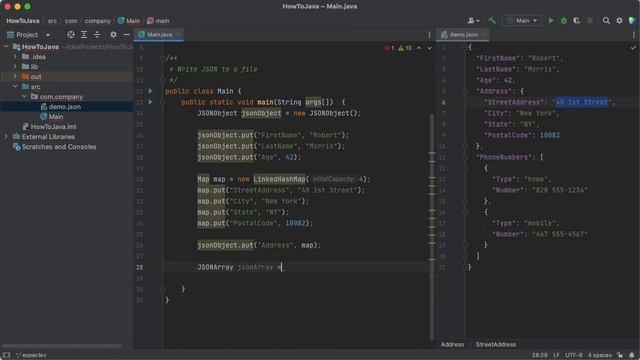
Task: Select demo.json in the project tree
Action: [x=64, y=107]
